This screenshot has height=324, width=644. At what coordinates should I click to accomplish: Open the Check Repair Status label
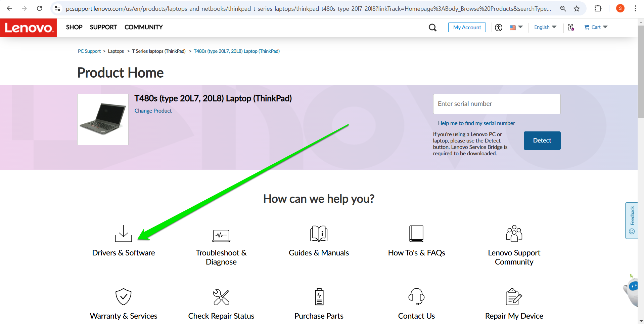pos(221,316)
